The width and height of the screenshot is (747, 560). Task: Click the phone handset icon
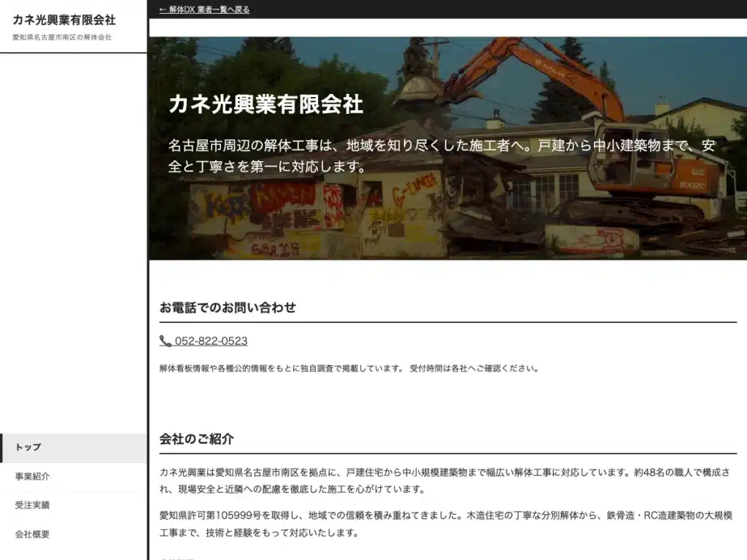coord(166,341)
